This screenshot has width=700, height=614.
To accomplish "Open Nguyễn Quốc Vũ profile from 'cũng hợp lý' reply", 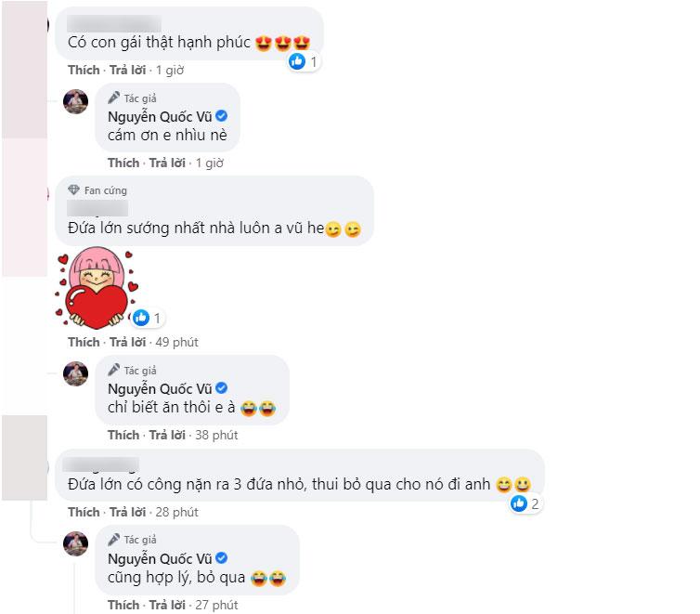I will pos(160,558).
